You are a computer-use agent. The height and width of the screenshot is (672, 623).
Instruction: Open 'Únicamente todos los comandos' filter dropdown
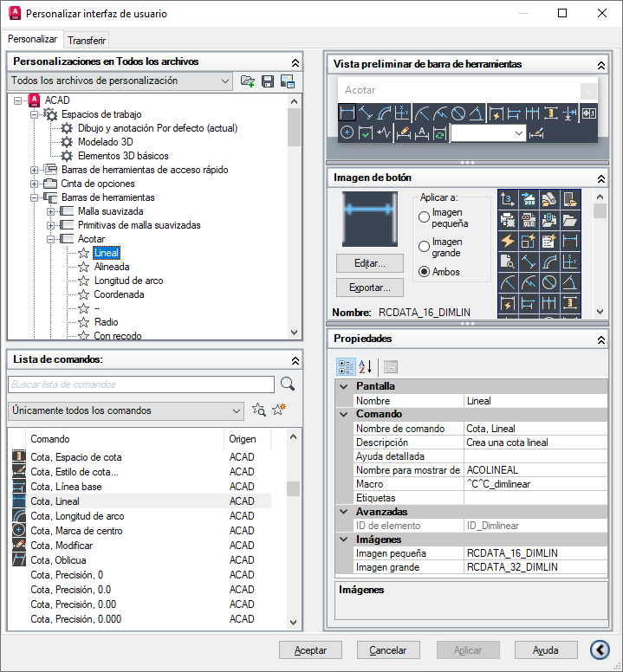[126, 410]
